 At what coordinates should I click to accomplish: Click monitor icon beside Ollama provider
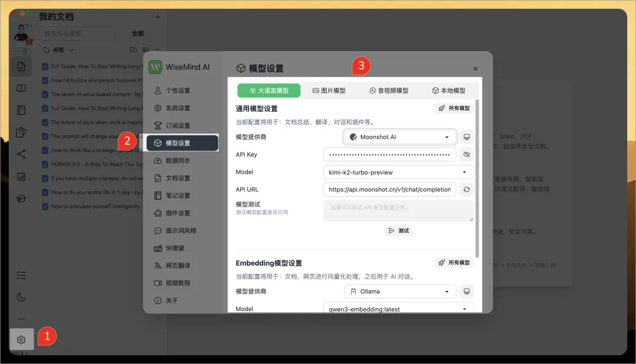[468, 291]
